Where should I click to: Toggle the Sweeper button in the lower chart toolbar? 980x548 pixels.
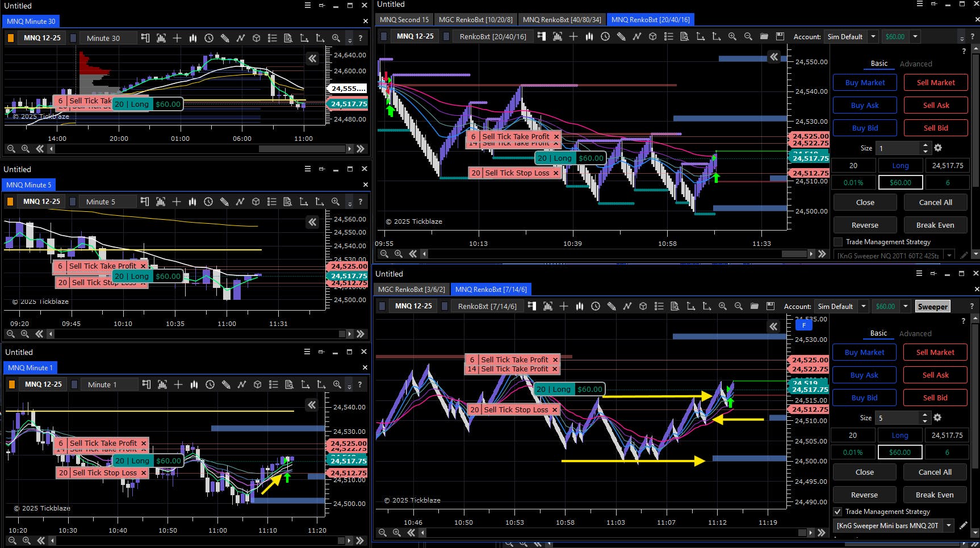[932, 306]
